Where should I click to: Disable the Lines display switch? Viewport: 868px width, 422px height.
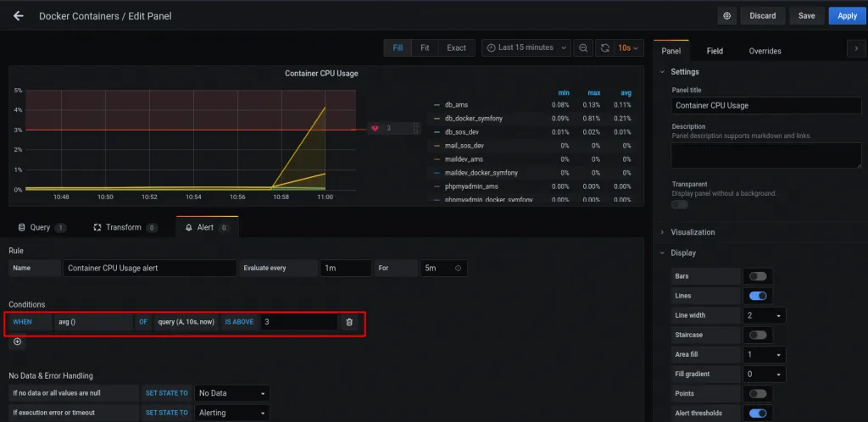pyautogui.click(x=757, y=296)
